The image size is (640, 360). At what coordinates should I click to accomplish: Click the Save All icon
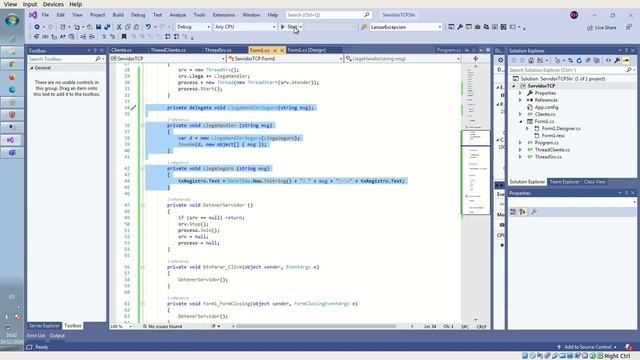(107, 27)
